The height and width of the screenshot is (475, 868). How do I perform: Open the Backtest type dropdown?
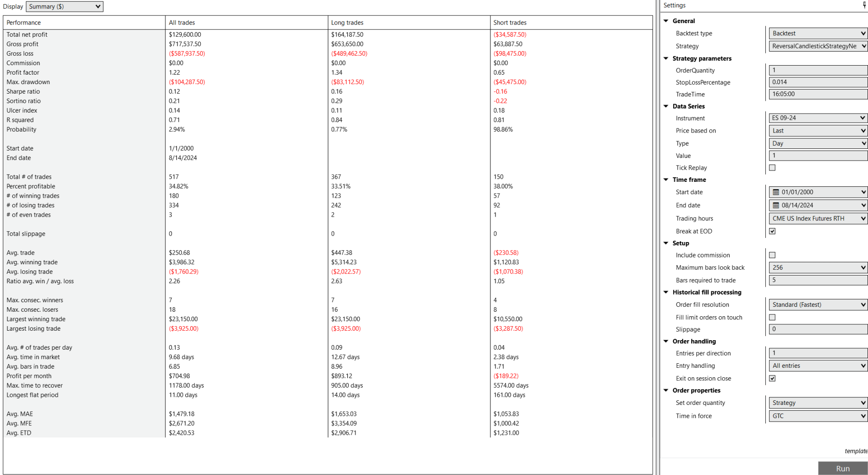click(818, 33)
